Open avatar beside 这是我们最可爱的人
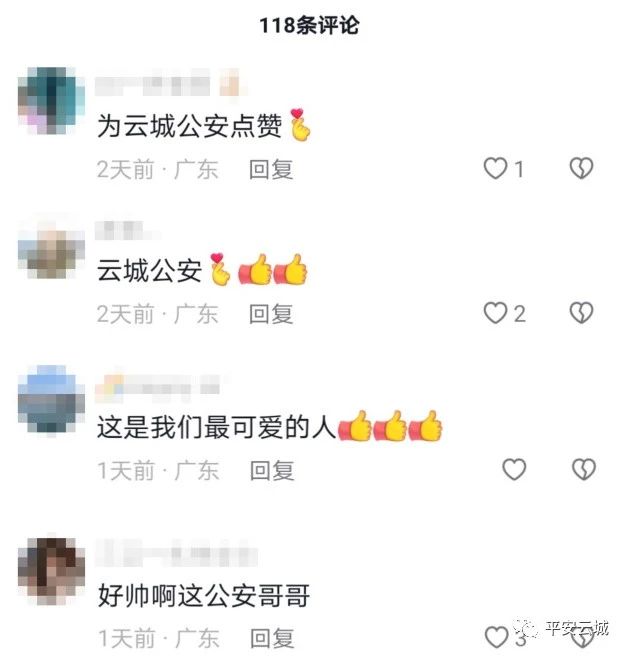 click(x=51, y=399)
